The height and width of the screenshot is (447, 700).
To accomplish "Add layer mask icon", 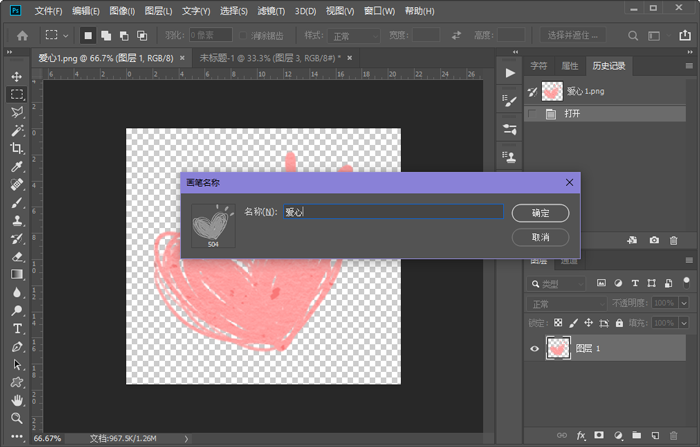I will (599, 435).
